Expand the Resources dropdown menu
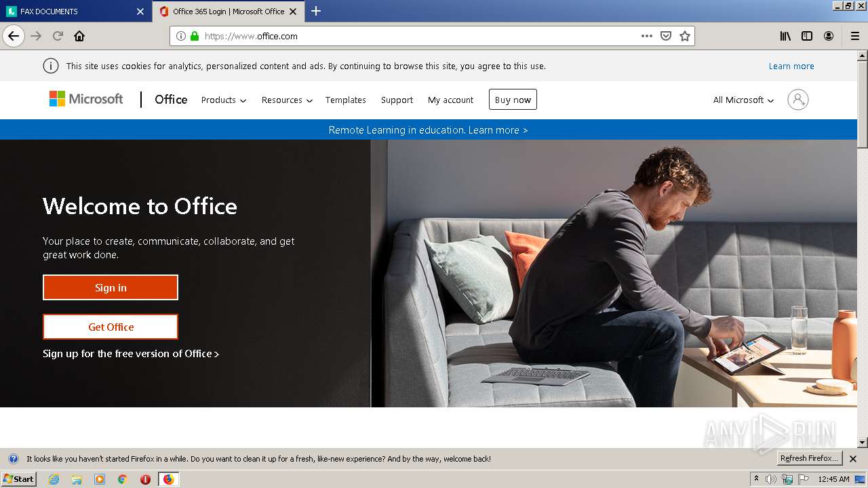Viewport: 868px width, 488px height. coord(287,100)
